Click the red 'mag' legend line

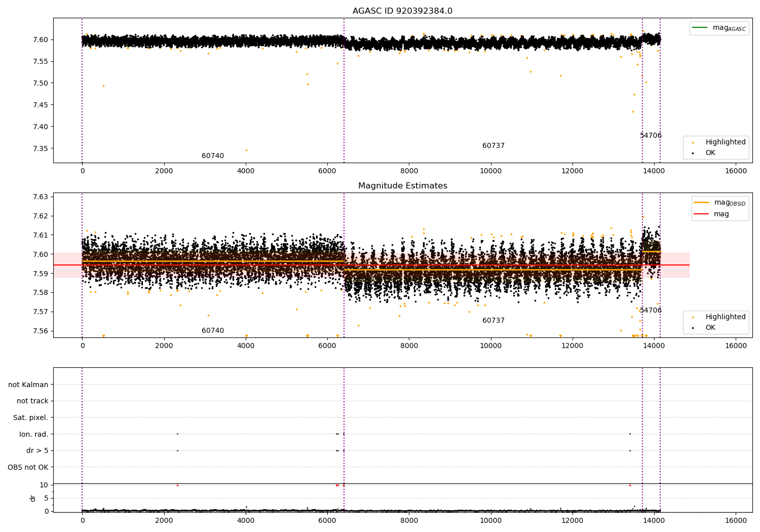pos(702,214)
